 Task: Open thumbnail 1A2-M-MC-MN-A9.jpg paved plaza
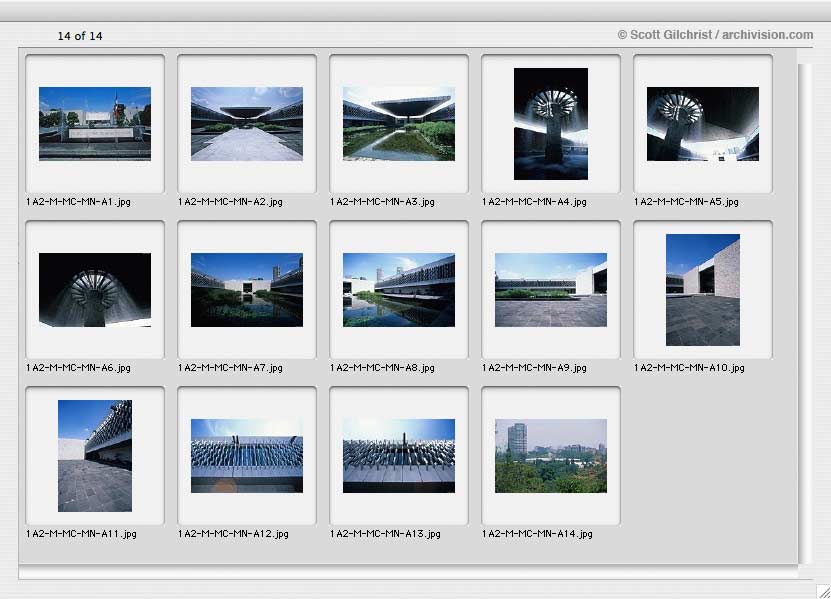click(551, 289)
